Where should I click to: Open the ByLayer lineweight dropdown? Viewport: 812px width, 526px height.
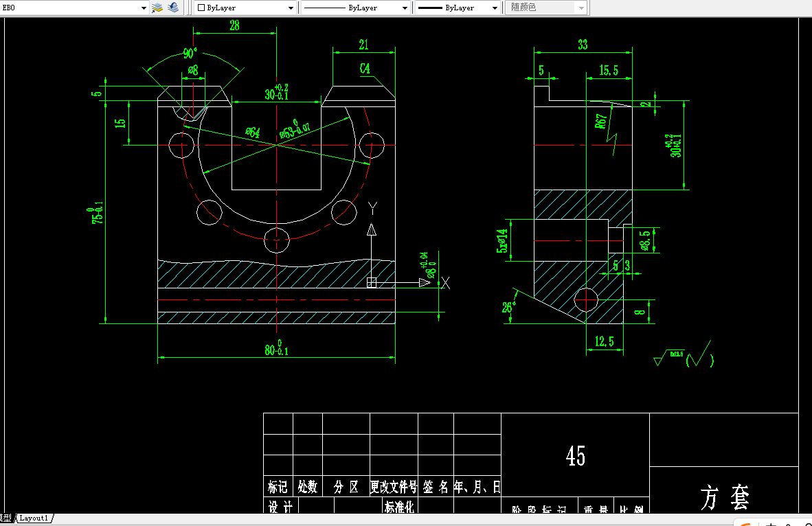458,8
